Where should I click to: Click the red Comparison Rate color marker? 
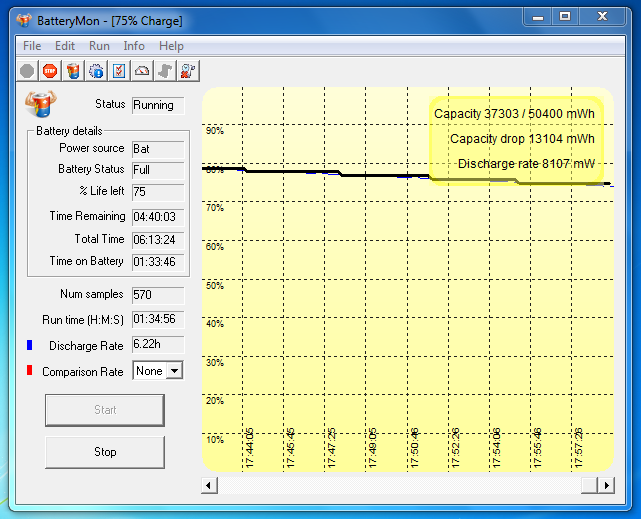(29, 370)
